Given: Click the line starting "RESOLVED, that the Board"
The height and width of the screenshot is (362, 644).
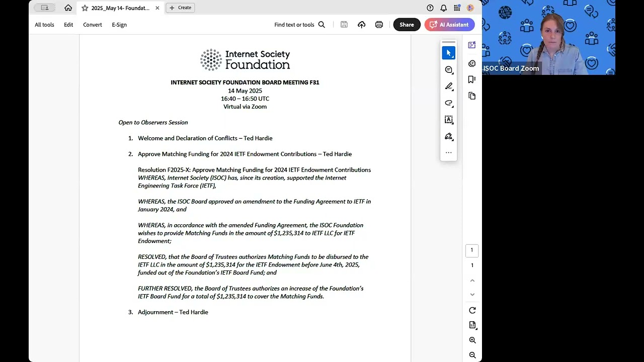Looking at the screenshot, I should [x=253, y=257].
